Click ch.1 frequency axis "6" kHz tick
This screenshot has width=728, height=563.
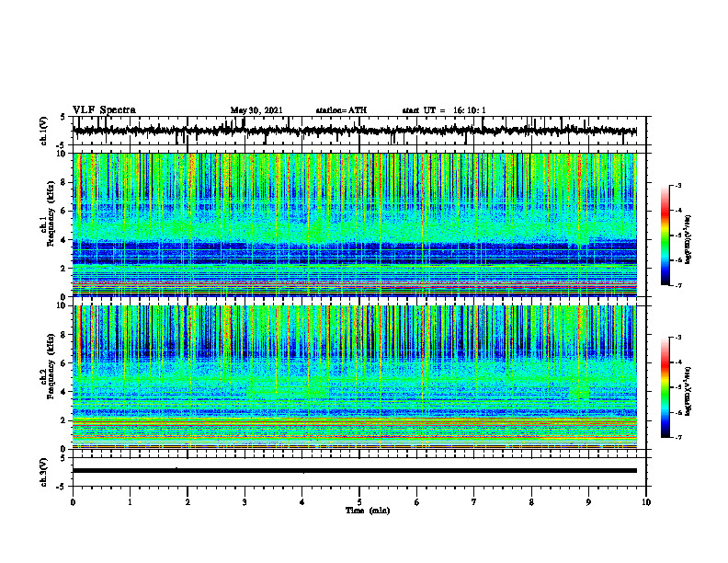coord(65,211)
